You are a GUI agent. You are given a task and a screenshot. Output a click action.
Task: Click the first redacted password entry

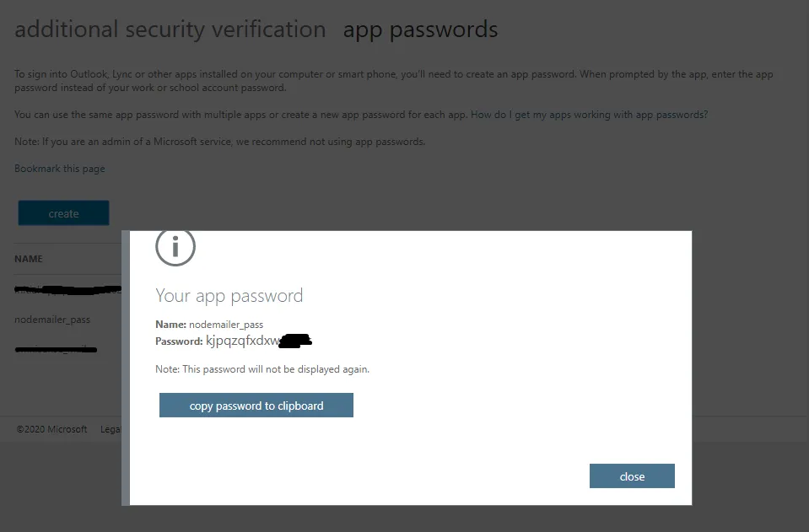coord(67,290)
